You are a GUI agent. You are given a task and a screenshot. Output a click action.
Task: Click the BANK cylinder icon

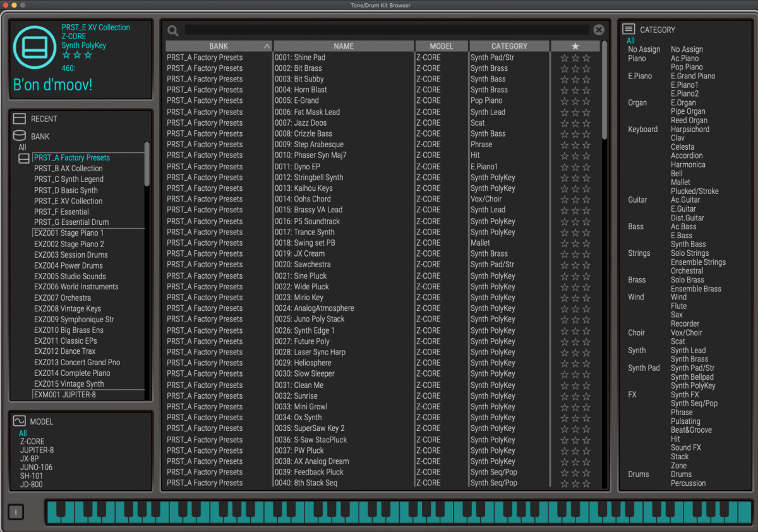click(20, 136)
